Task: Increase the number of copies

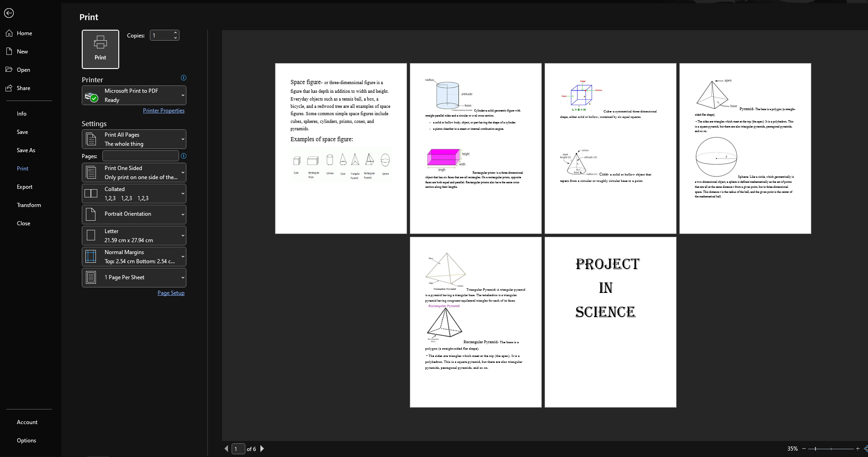Action: click(x=175, y=33)
